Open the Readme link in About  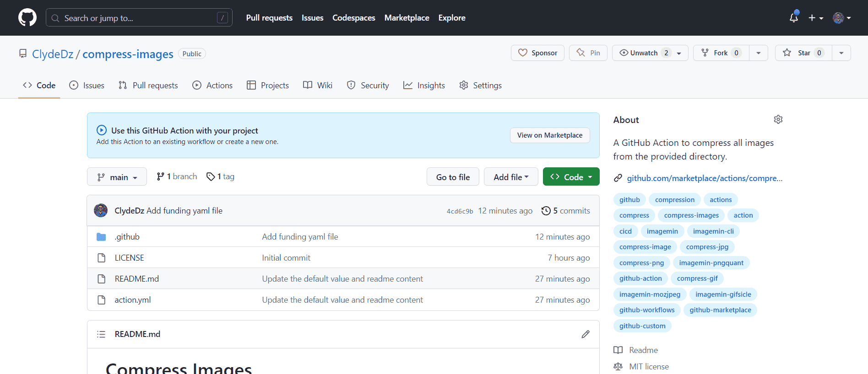[636, 350]
